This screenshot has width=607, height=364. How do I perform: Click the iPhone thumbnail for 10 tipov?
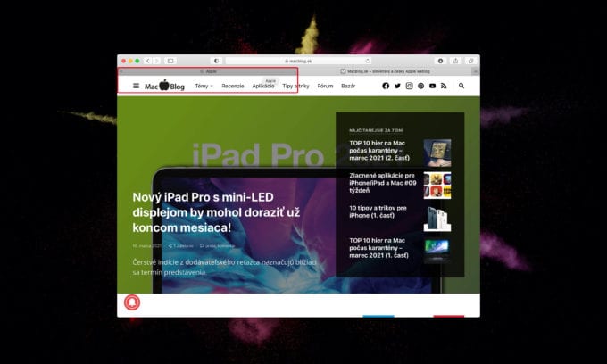437,219
